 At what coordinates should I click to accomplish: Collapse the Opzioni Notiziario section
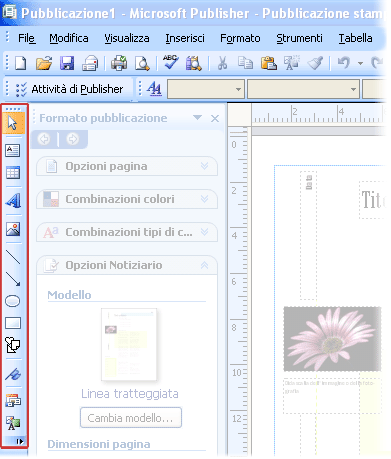pos(127,265)
